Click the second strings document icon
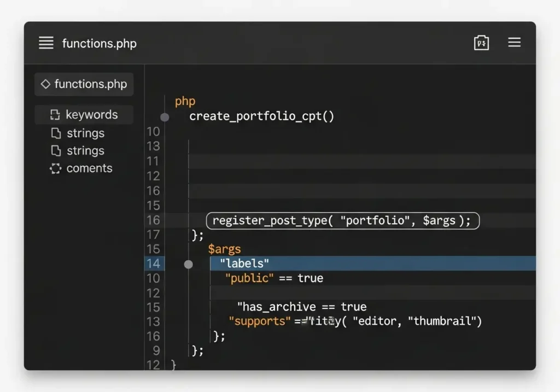The image size is (560, 392). pyautogui.click(x=55, y=151)
